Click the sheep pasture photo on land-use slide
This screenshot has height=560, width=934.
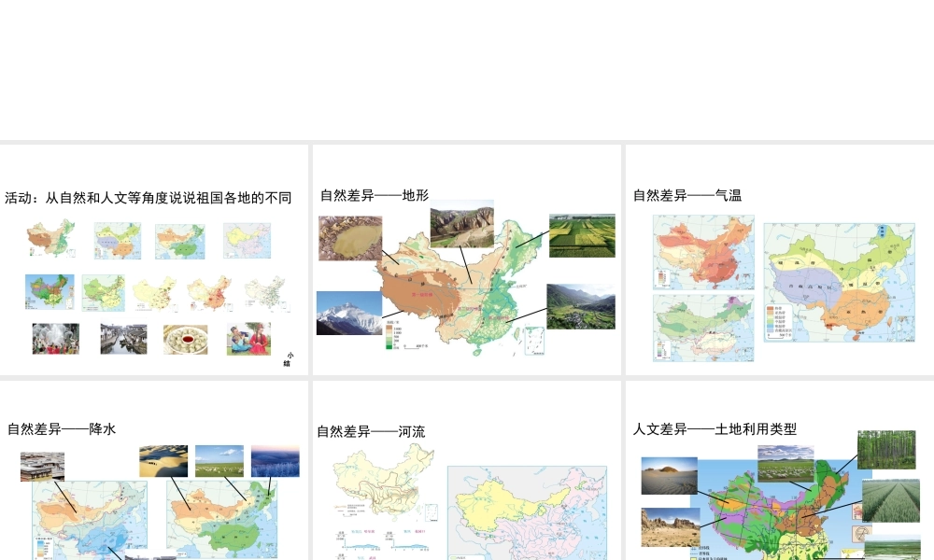(786, 464)
